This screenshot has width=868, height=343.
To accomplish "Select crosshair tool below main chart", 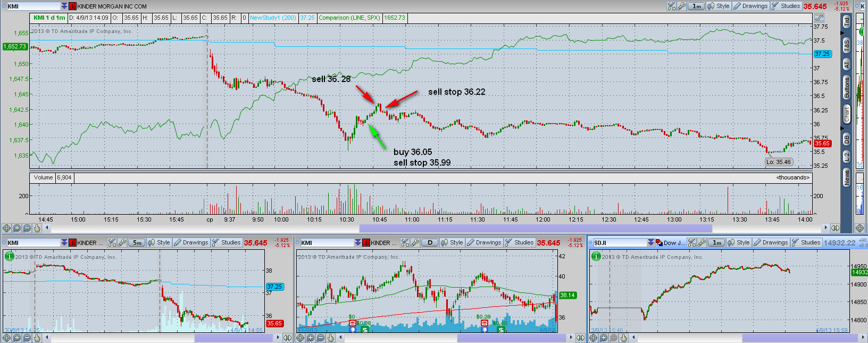I will [7, 228].
